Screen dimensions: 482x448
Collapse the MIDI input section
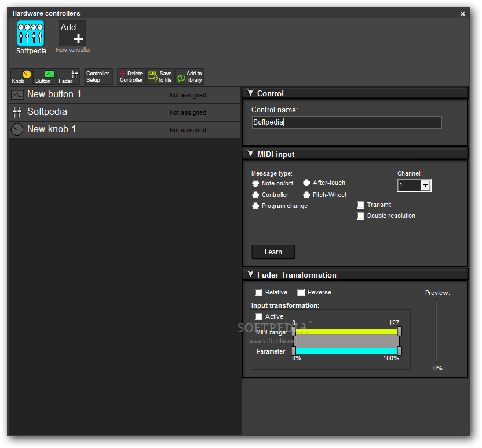click(x=250, y=154)
